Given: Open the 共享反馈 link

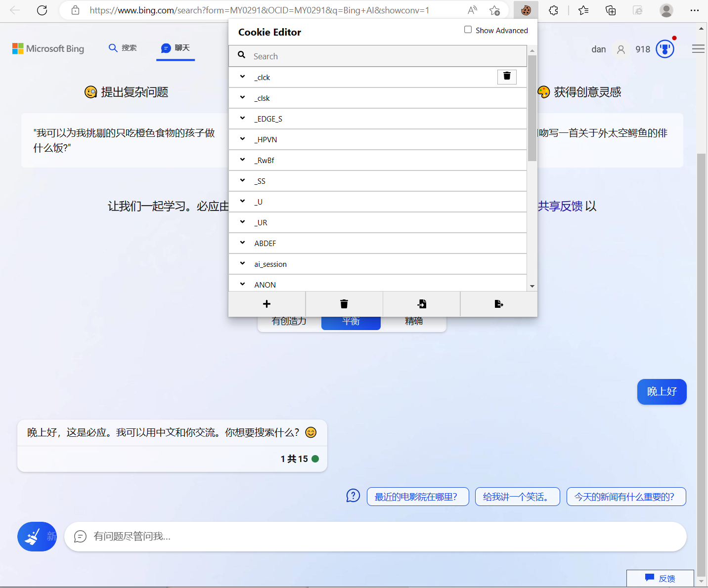Looking at the screenshot, I should coord(560,206).
